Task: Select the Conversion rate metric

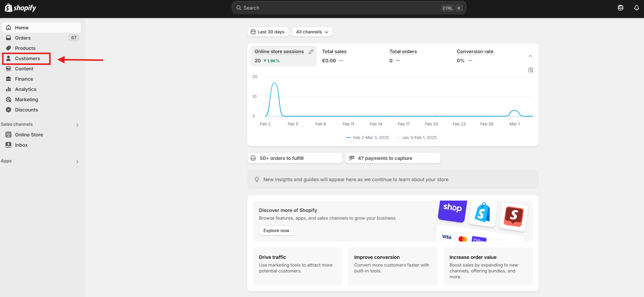Action: coord(486,56)
